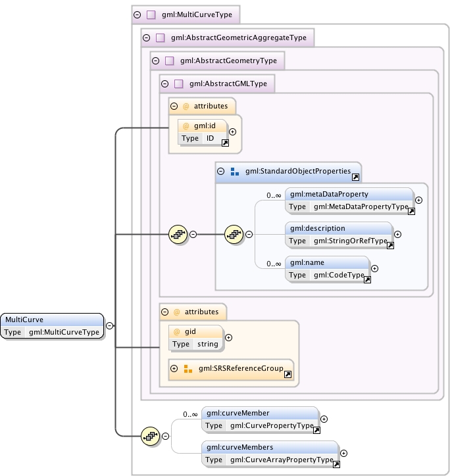
Task: Expand gml:SRSReferenceGroup attribute group
Action: click(x=174, y=369)
